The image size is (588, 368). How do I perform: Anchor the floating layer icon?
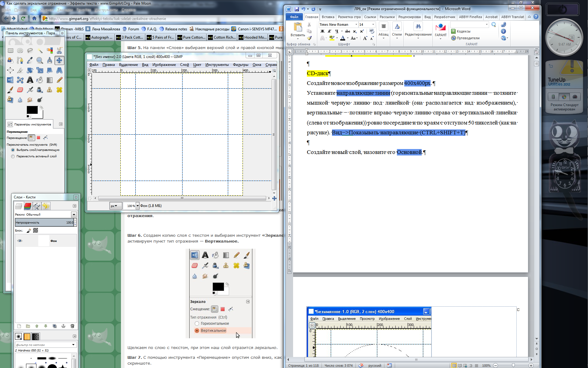click(x=63, y=326)
